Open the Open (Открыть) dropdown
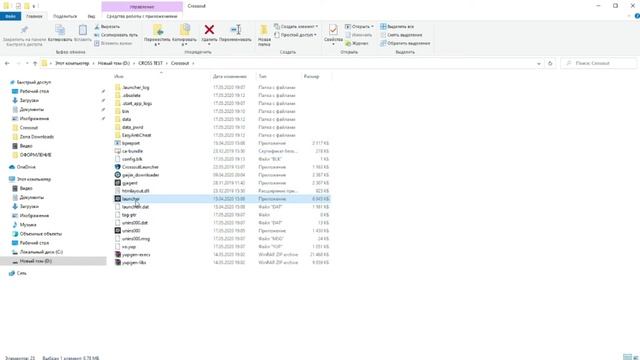The width and height of the screenshot is (640, 360). pyautogui.click(x=359, y=27)
